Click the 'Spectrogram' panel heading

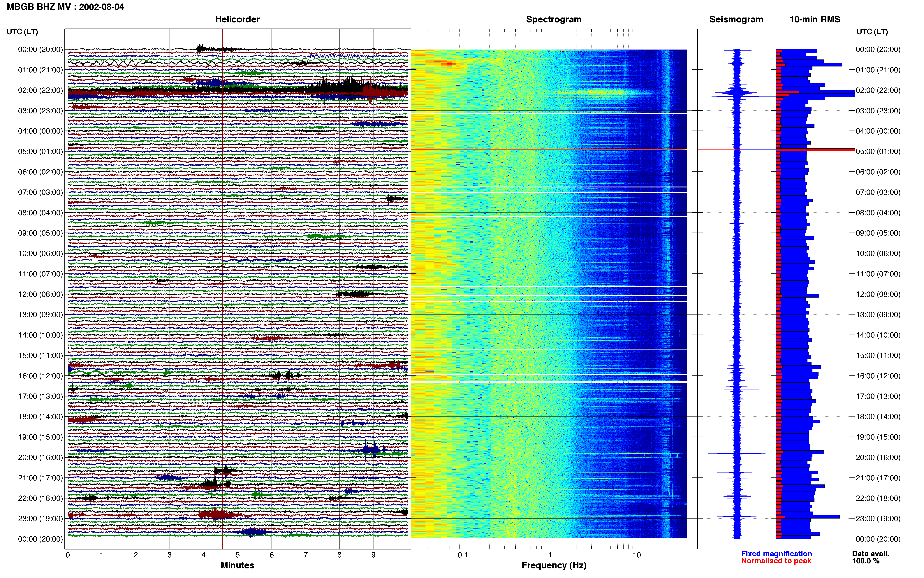[554, 20]
